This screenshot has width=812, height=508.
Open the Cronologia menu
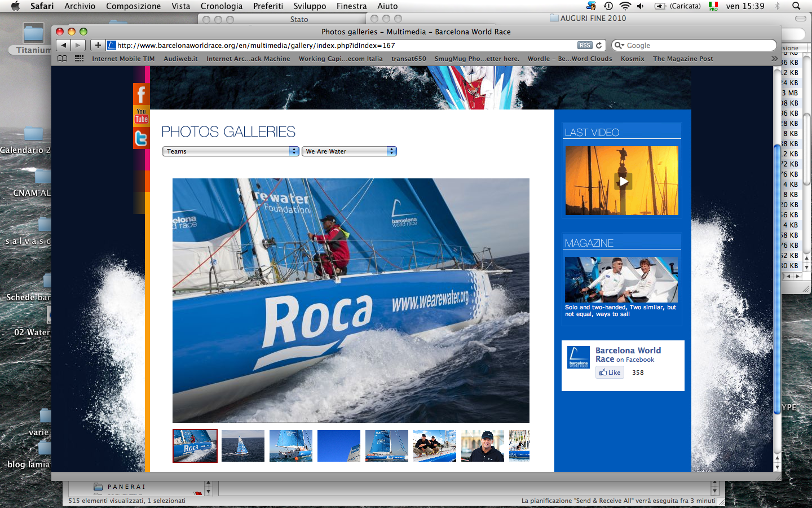222,6
